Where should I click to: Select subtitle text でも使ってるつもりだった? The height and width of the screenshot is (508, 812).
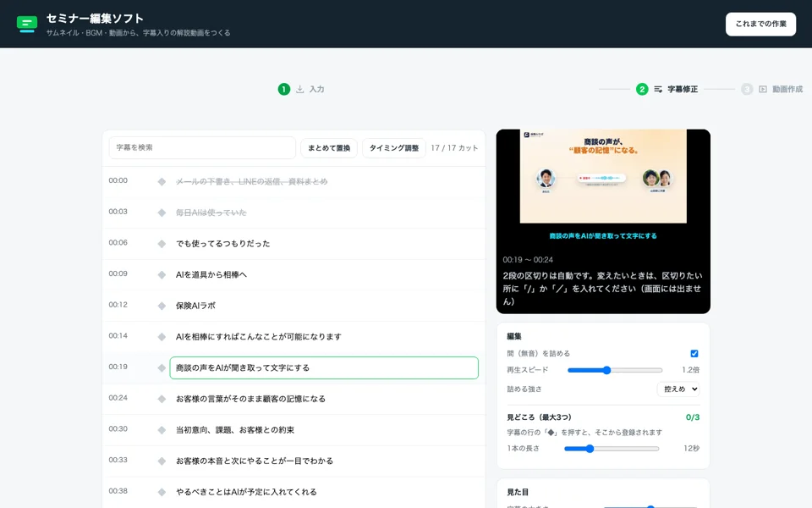pyautogui.click(x=222, y=244)
